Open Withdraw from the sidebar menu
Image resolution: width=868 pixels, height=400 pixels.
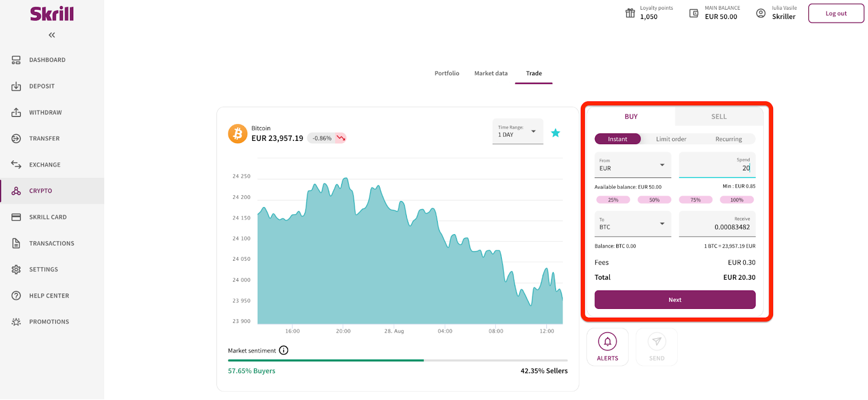(52, 112)
